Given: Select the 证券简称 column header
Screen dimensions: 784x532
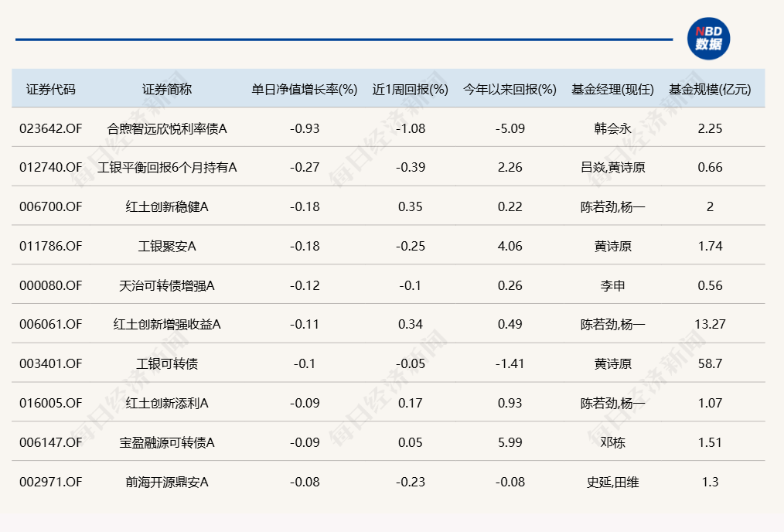Looking at the screenshot, I should point(167,90).
